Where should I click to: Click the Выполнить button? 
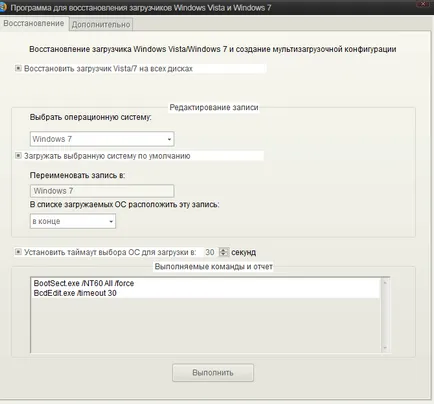pyautogui.click(x=213, y=372)
